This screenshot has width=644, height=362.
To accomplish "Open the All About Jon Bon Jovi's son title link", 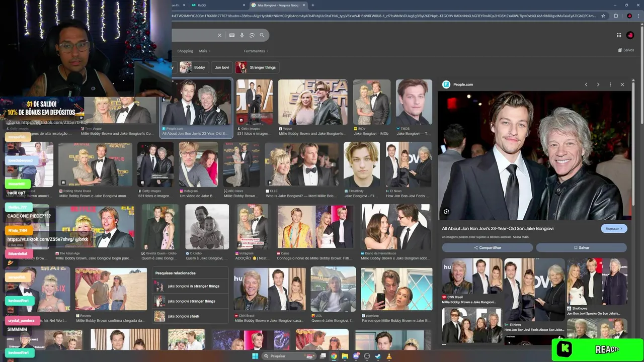I will (x=498, y=228).
